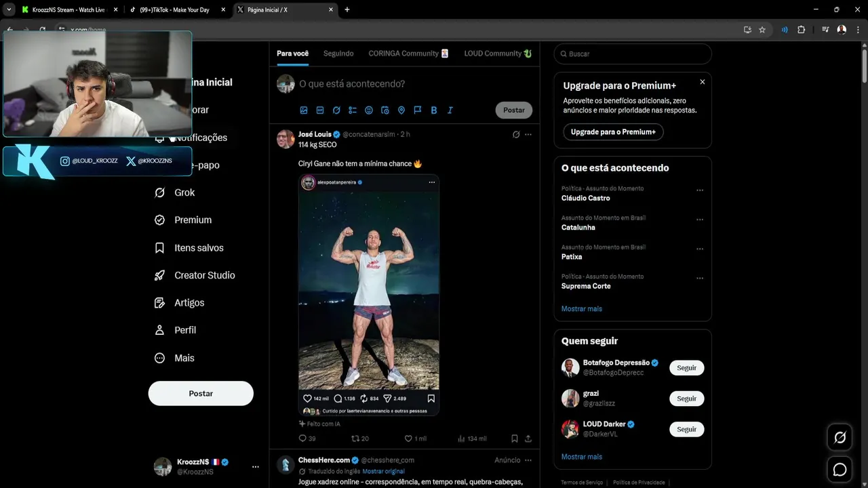Click the greyed-out Postar button in composer
The image size is (868, 488).
[x=514, y=110]
